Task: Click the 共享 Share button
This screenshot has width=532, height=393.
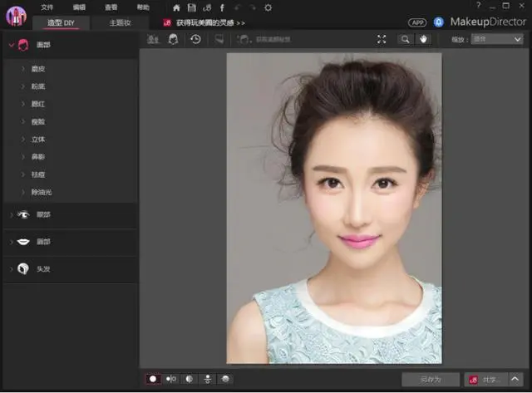Action: (x=485, y=380)
